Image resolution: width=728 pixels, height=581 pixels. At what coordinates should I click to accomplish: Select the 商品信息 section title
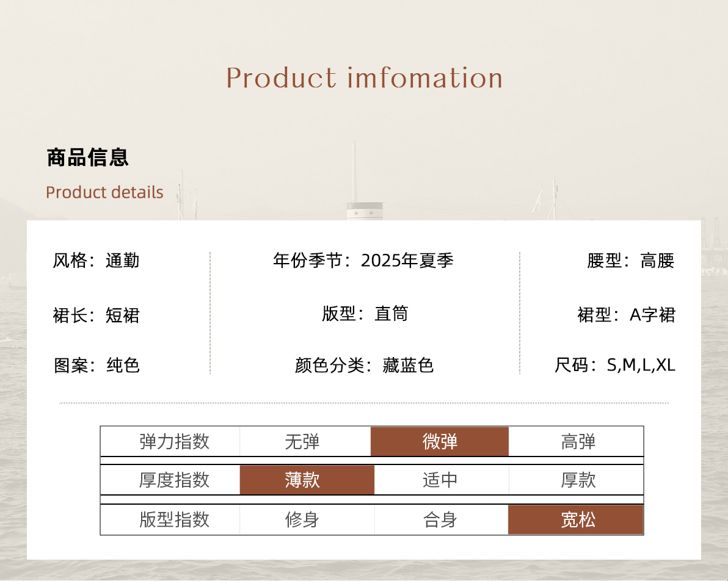88,157
